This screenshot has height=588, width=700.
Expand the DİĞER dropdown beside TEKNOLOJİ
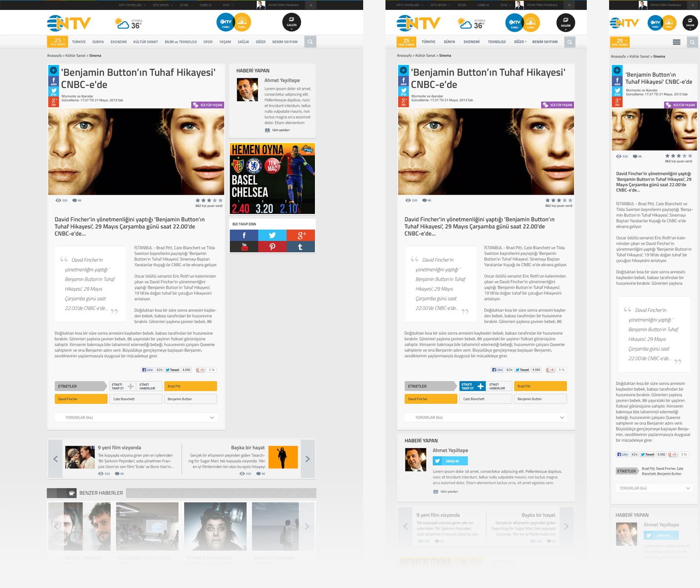coord(520,42)
